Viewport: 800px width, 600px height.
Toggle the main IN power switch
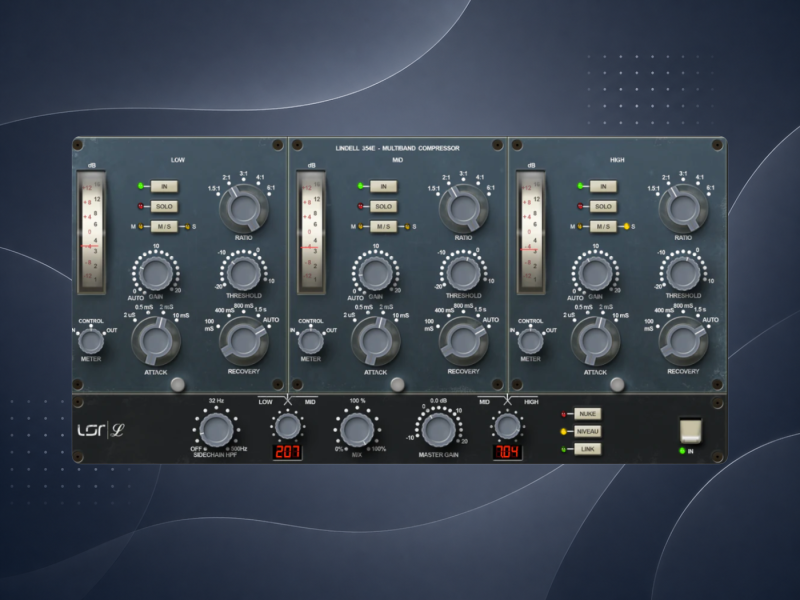pyautogui.click(x=691, y=431)
